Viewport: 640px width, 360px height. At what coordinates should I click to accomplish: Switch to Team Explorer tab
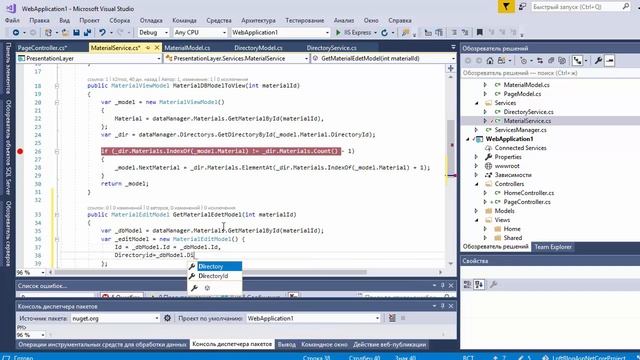pos(553,247)
